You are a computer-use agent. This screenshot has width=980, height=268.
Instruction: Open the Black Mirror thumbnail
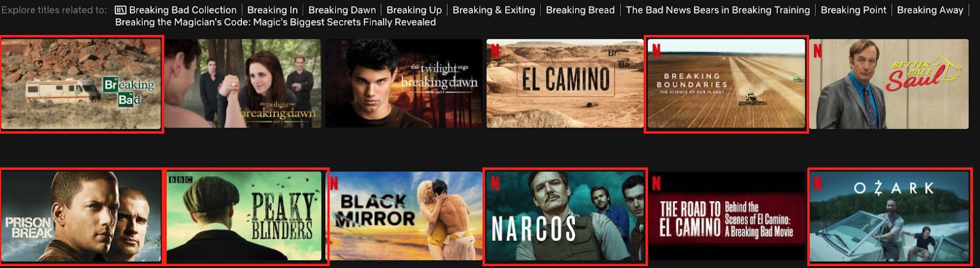pyautogui.click(x=405, y=216)
